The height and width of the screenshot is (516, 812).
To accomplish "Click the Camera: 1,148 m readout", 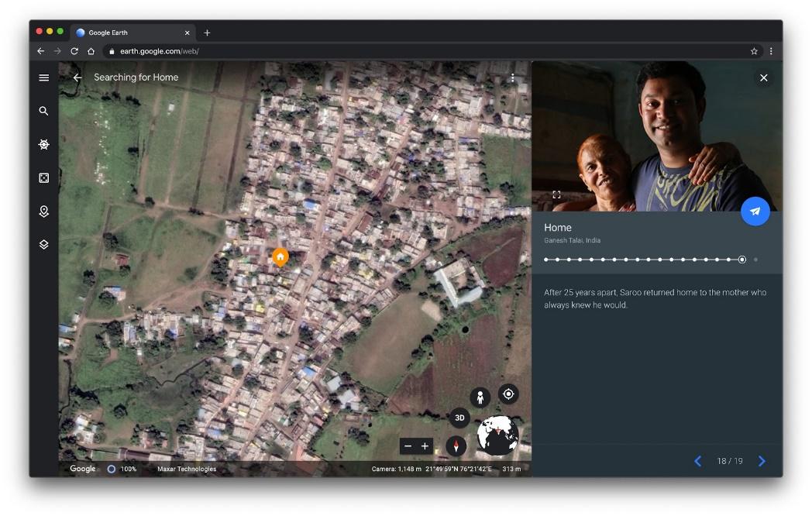I will 396,469.
